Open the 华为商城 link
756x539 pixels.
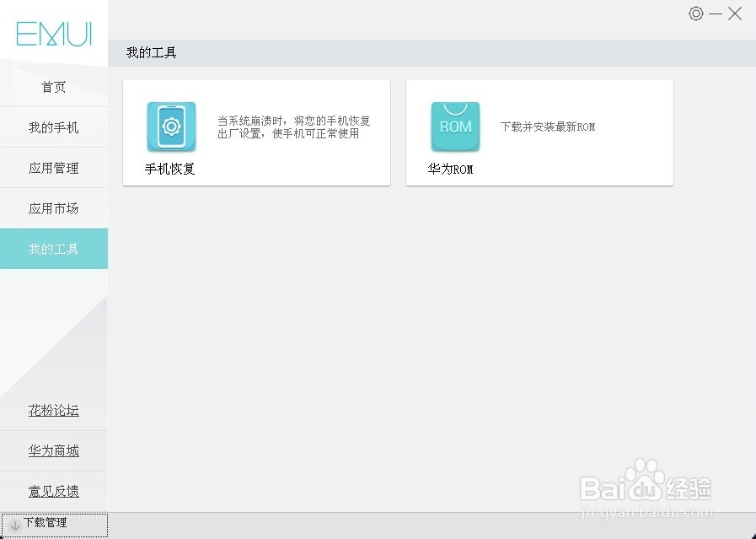(53, 450)
